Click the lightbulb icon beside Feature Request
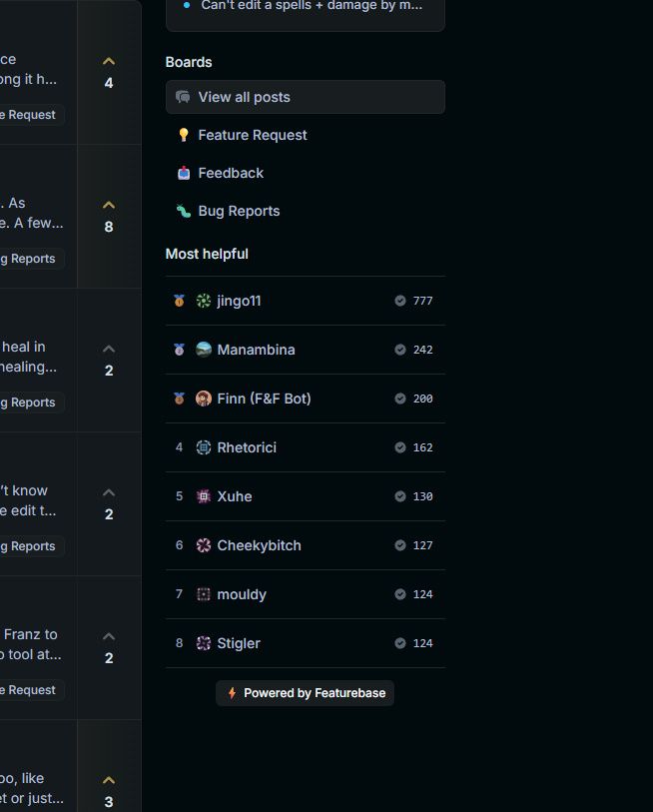This screenshot has height=812, width=653. click(x=184, y=135)
